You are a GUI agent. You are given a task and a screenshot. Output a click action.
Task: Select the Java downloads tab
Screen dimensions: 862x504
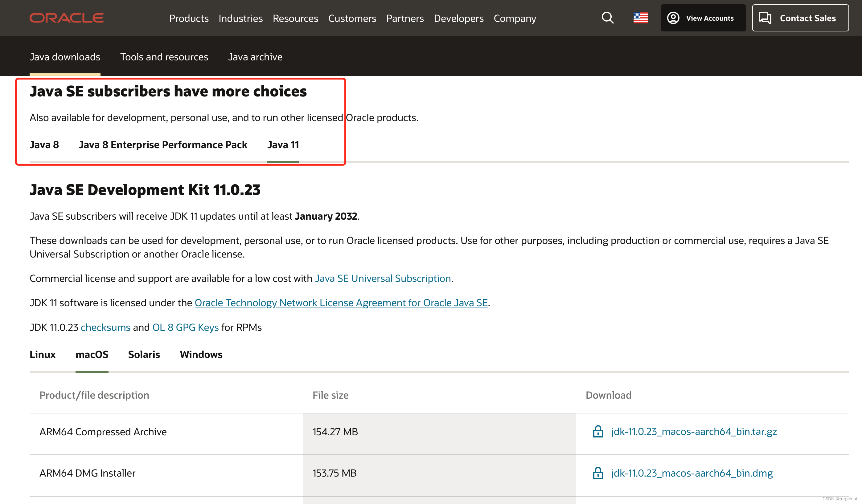point(65,57)
